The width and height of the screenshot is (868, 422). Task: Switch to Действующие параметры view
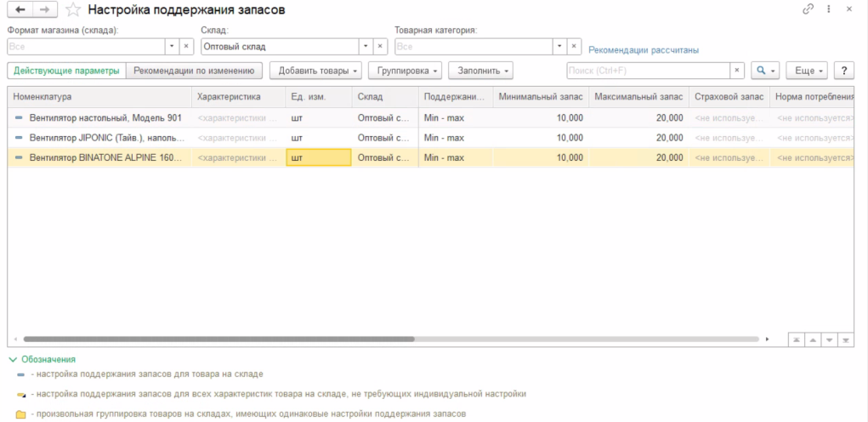(x=66, y=71)
